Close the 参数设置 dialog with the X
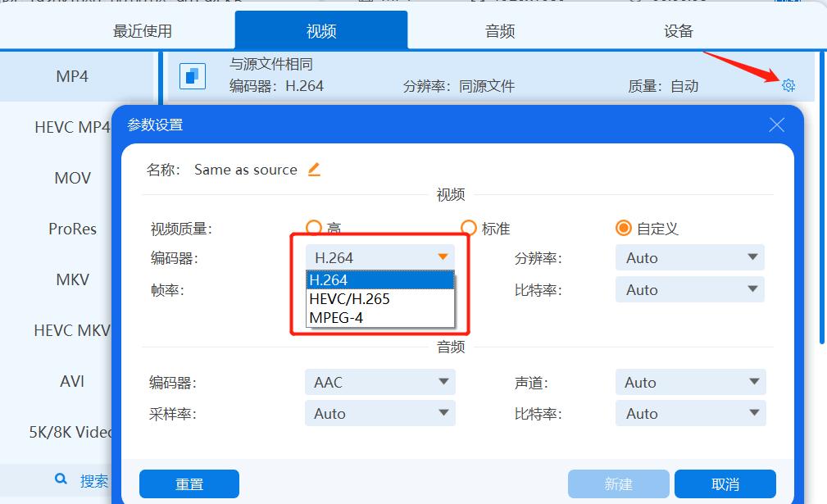The width and height of the screenshot is (827, 504). pyautogui.click(x=776, y=125)
